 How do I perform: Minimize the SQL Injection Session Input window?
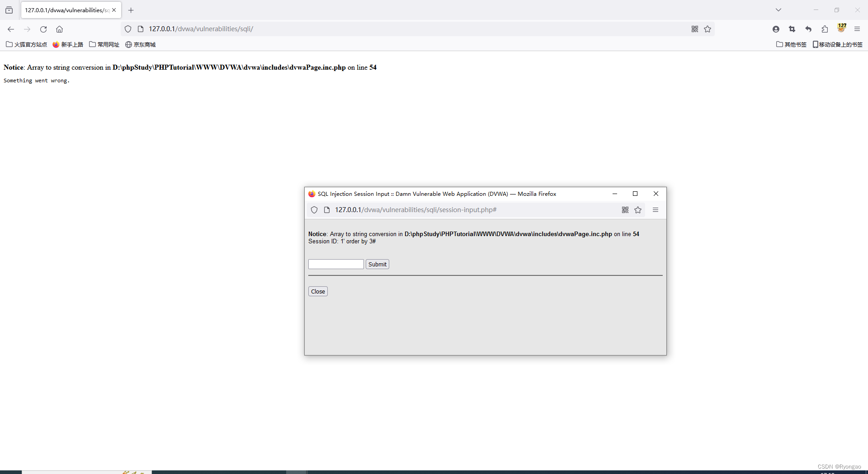click(x=615, y=194)
